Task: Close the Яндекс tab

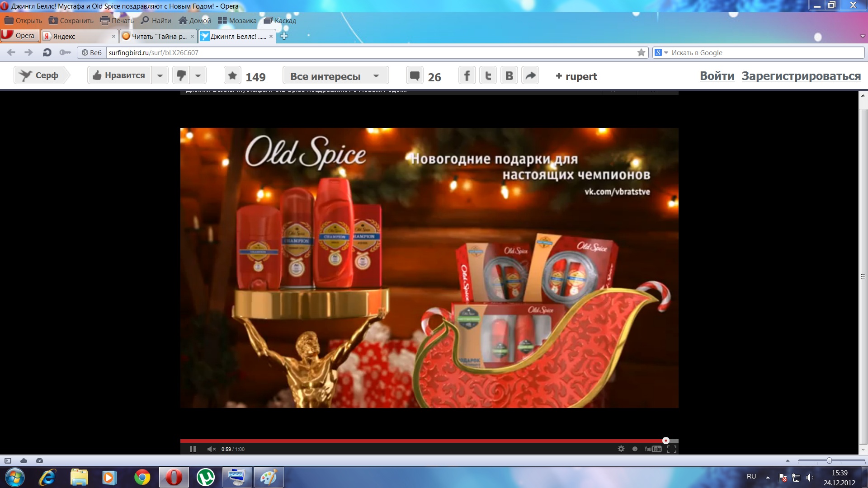Action: (113, 37)
